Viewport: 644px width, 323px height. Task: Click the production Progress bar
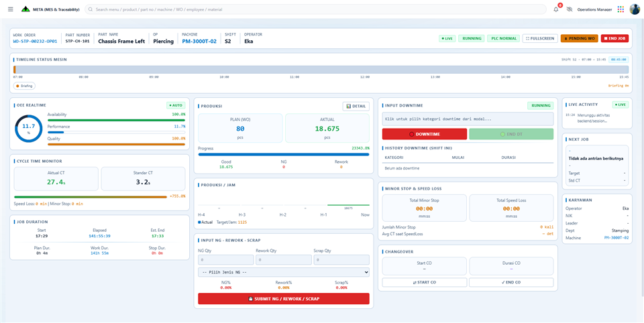click(284, 154)
